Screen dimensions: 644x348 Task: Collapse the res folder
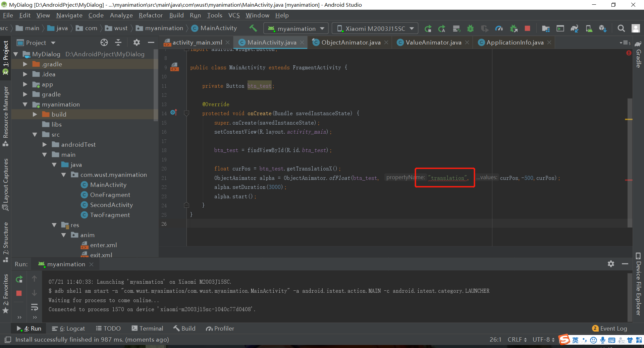(54, 225)
